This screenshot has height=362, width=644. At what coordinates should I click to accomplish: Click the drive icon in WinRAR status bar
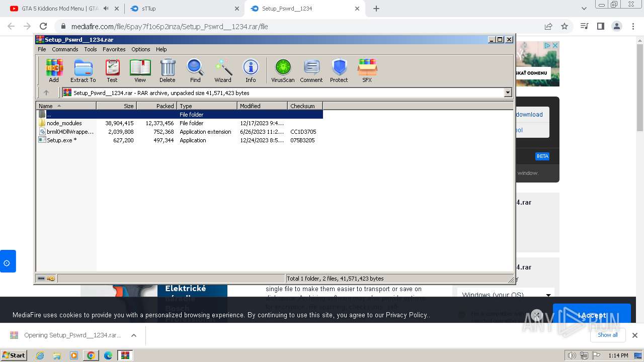pos(41,278)
